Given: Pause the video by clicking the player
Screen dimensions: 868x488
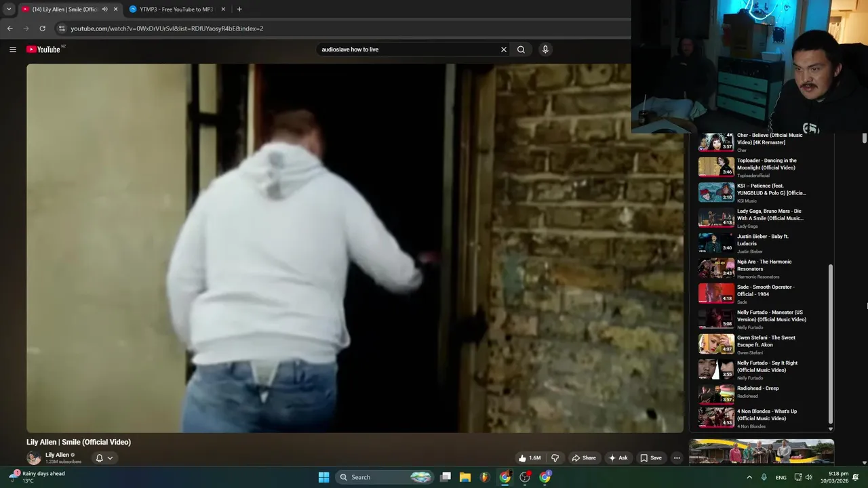Looking at the screenshot, I should tap(355, 248).
